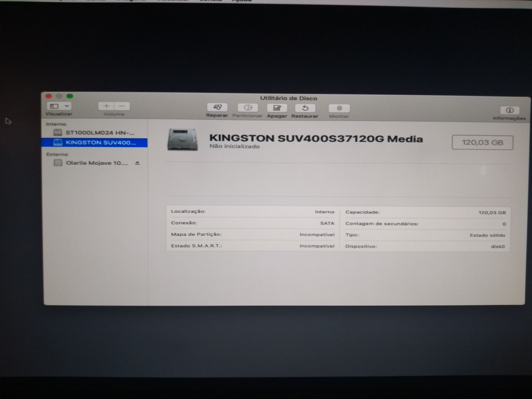Click the KINGSTON sidebar drive icon
This screenshot has width=532, height=399.
pos(58,143)
